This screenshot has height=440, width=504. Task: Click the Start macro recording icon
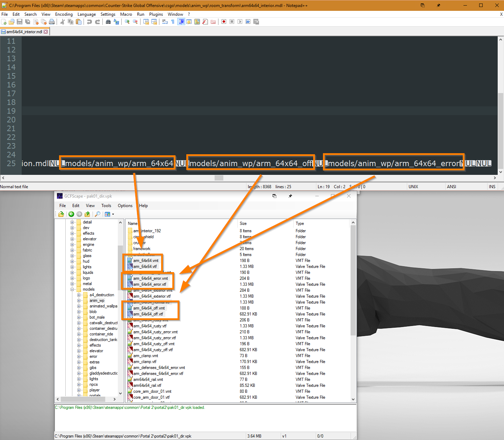[x=224, y=22]
